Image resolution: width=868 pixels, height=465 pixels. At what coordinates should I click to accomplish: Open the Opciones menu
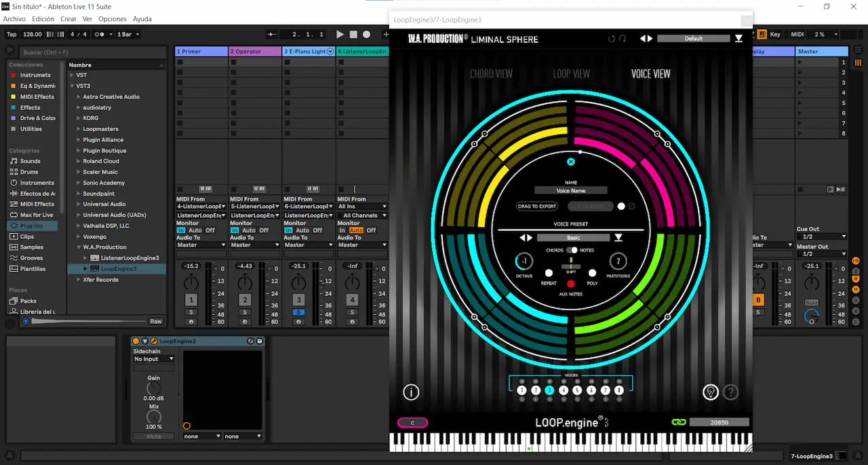pos(113,19)
